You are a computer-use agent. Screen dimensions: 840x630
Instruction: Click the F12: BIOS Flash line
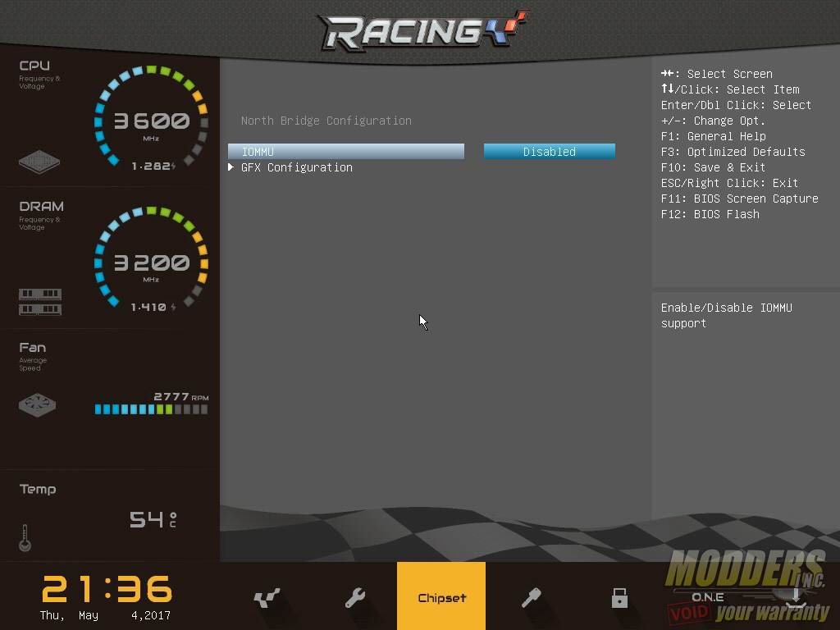pyautogui.click(x=710, y=214)
